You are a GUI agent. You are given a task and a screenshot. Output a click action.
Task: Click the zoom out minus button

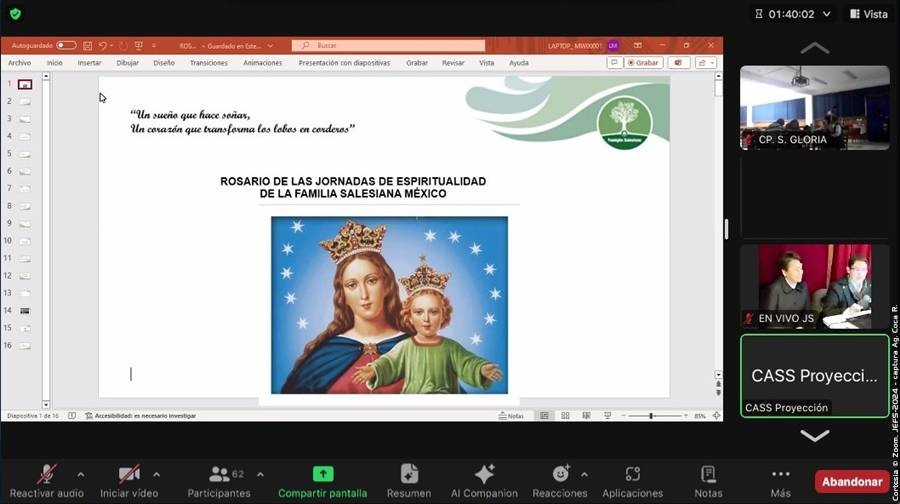(x=623, y=416)
